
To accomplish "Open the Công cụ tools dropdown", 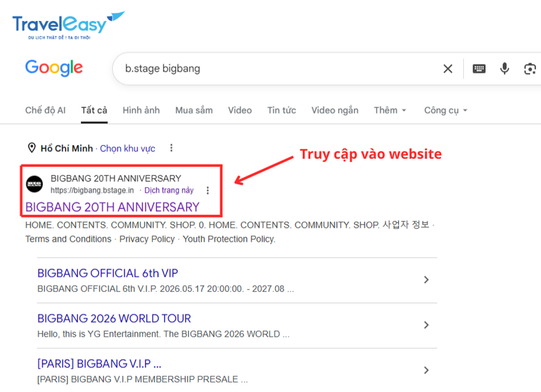I will click(x=446, y=110).
